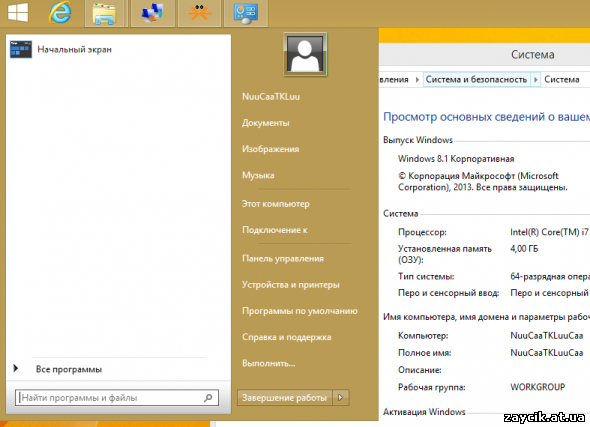Click Просмотр основных сведений heading

486,117
